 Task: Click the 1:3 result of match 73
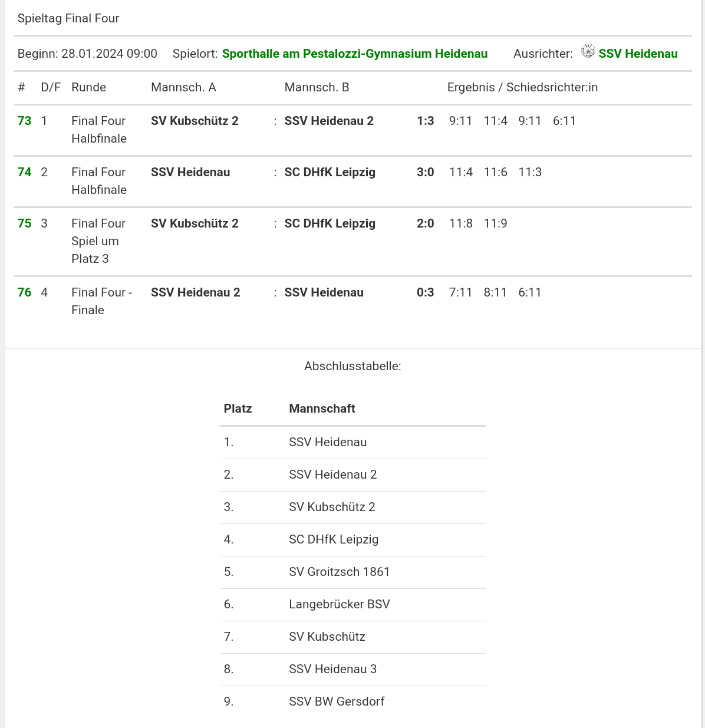425,121
